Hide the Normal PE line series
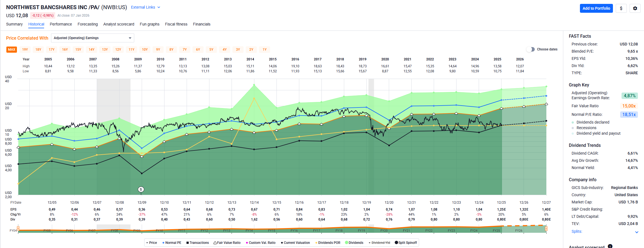 coord(172,243)
